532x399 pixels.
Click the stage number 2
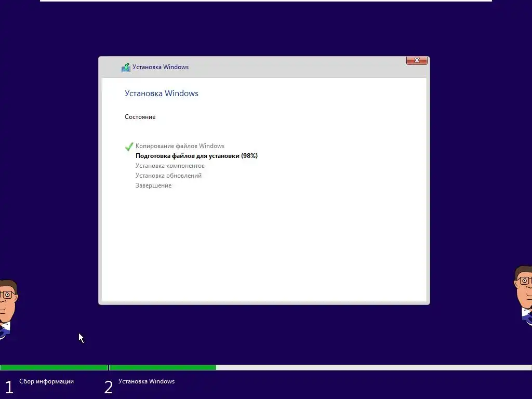[x=109, y=388]
